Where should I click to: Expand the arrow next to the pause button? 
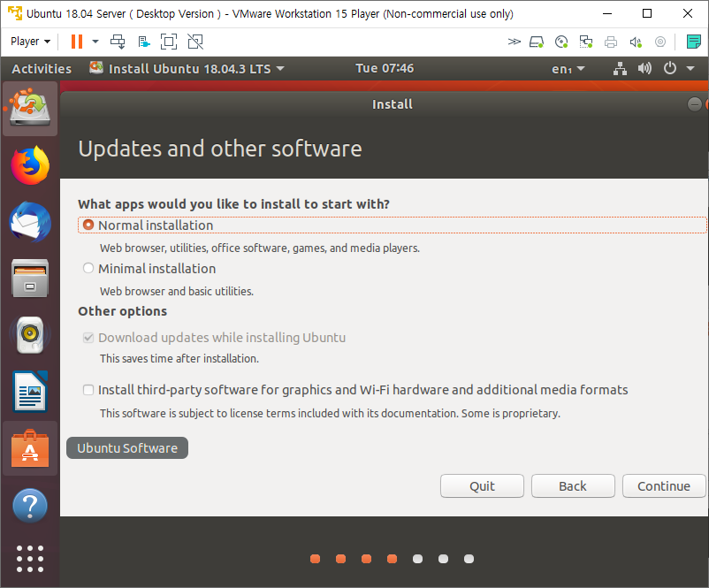pos(95,42)
